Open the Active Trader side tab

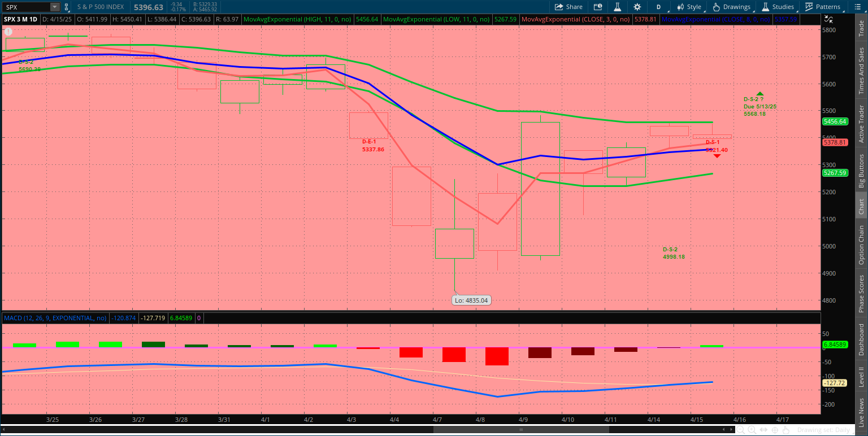pyautogui.click(x=861, y=124)
